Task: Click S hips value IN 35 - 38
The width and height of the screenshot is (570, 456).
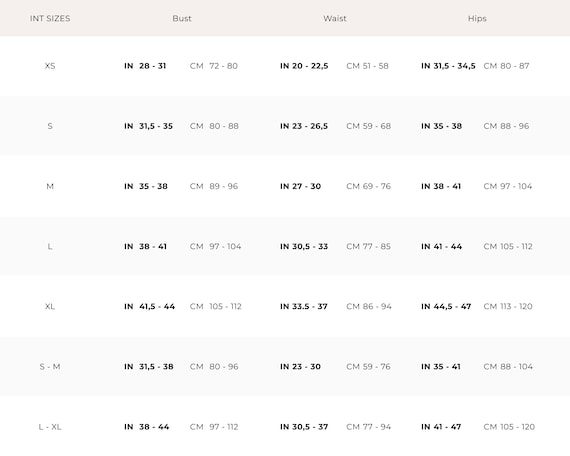Action: pos(441,126)
